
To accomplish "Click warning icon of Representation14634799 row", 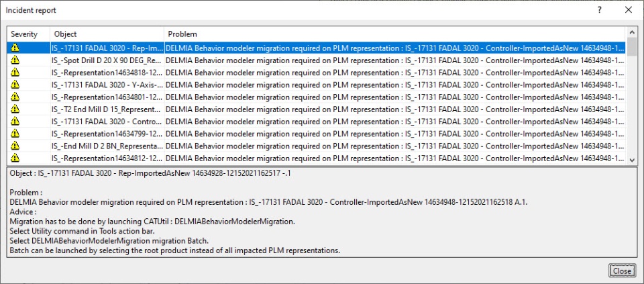I will 15,133.
